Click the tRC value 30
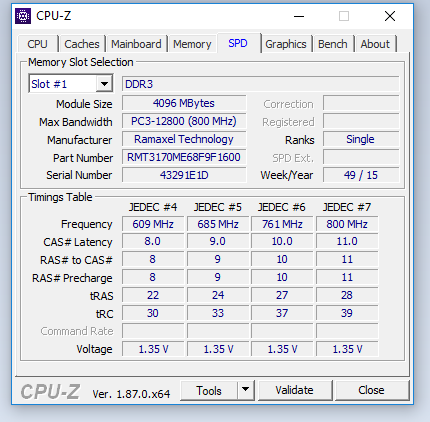This screenshot has width=430, height=422. pyautogui.click(x=153, y=313)
